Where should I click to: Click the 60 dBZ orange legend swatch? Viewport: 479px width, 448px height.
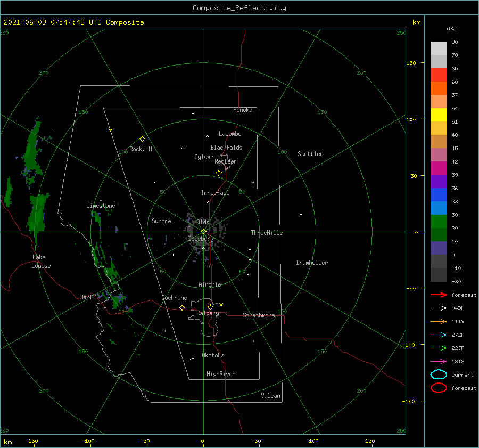point(439,88)
